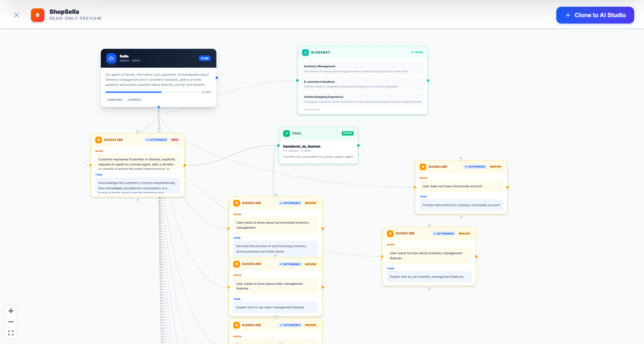The image size is (644, 344).
Task: Click orange left connector of Smartsella account guideline
Action: point(415,187)
